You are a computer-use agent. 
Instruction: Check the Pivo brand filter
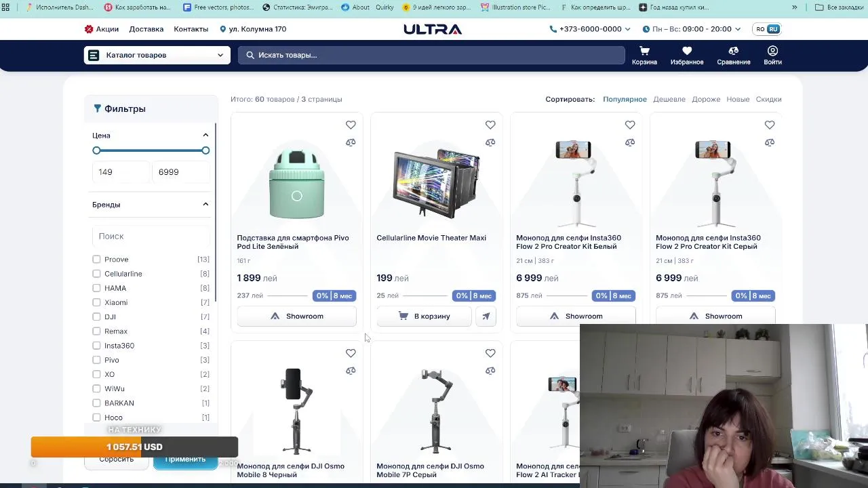96,360
